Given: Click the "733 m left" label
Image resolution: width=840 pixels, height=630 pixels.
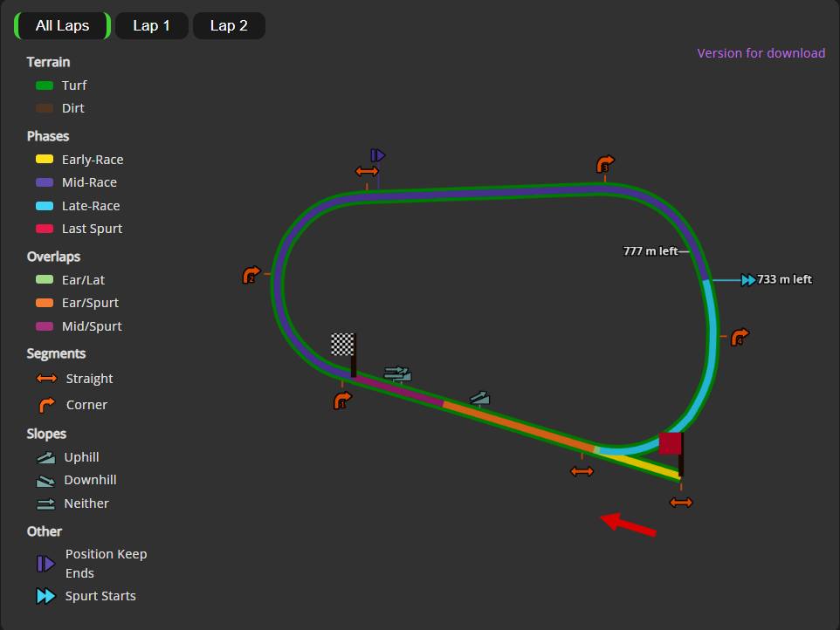Looking at the screenshot, I should [784, 279].
